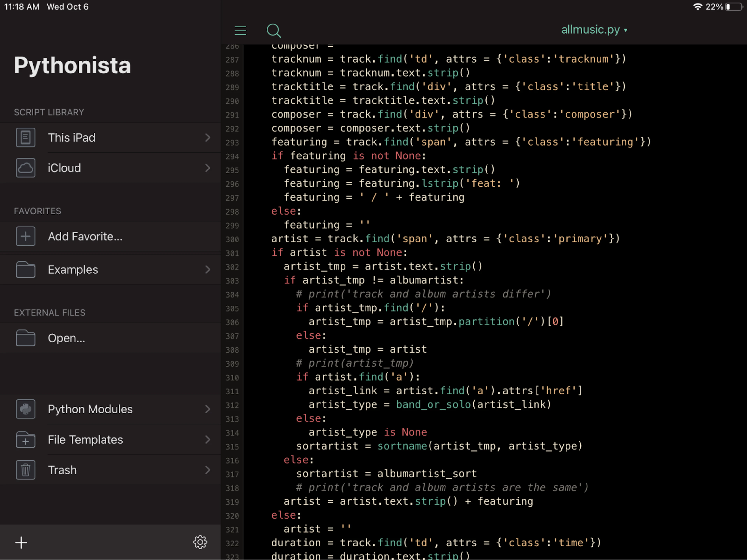The image size is (747, 560).
Task: Place cursor on the lstrip('feat: ') line
Action: pos(402,183)
